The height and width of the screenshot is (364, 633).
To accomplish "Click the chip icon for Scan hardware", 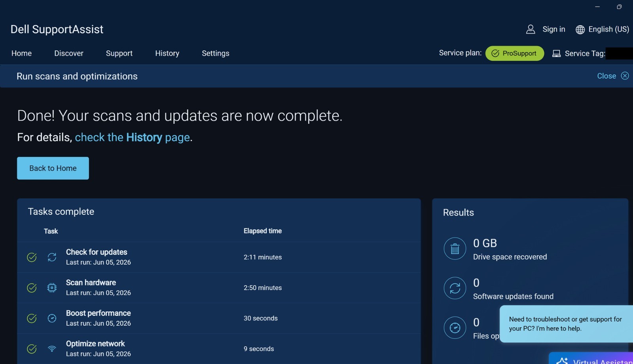I will pyautogui.click(x=52, y=288).
